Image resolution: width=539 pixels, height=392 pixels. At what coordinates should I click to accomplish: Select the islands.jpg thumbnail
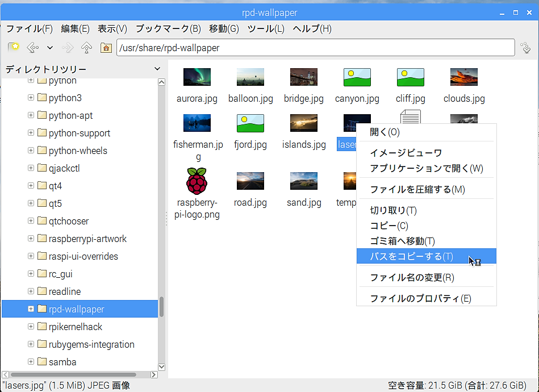point(304,123)
